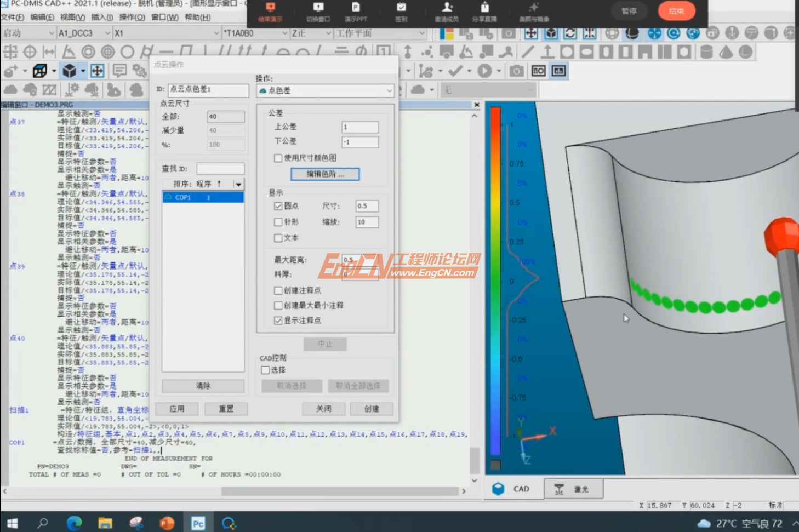Viewport: 799px width, 532px height.
Task: Enable the 针形 checkbox
Action: (x=278, y=222)
